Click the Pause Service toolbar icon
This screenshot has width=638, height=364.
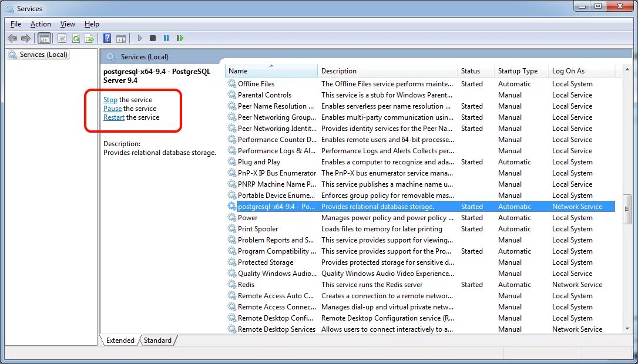pos(166,38)
